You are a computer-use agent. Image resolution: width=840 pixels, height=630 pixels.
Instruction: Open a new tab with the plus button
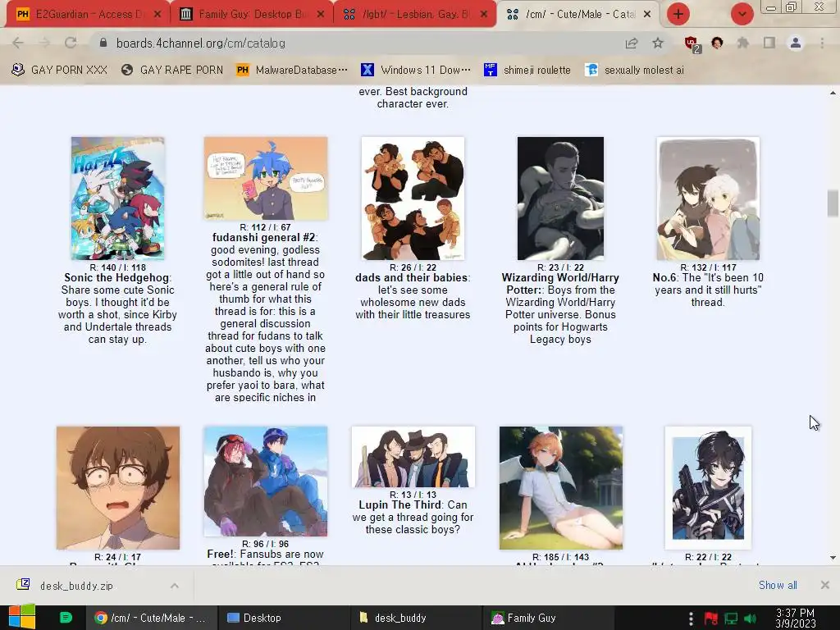[678, 14]
